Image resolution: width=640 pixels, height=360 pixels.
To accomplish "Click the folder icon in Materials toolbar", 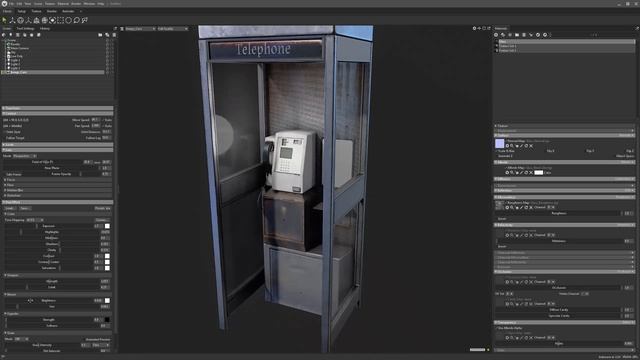I will (x=517, y=35).
